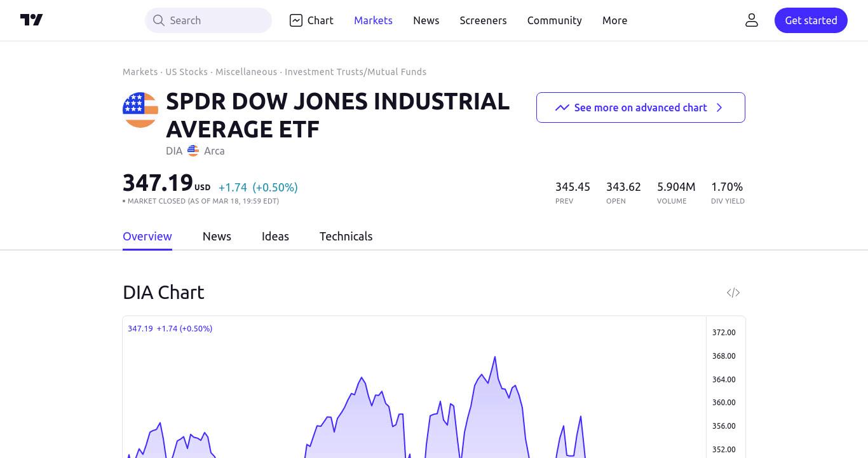868x458 pixels.
Task: Select the Overview tab
Action: coord(147,236)
